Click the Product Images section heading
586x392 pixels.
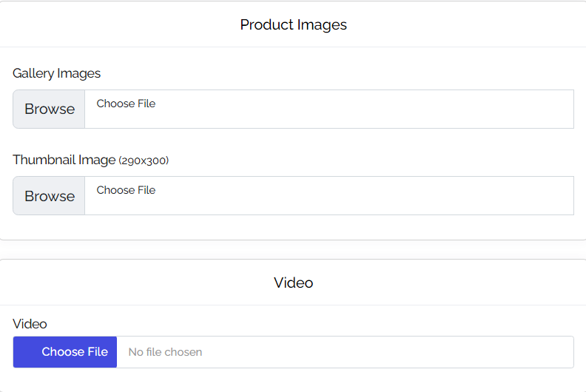click(293, 24)
